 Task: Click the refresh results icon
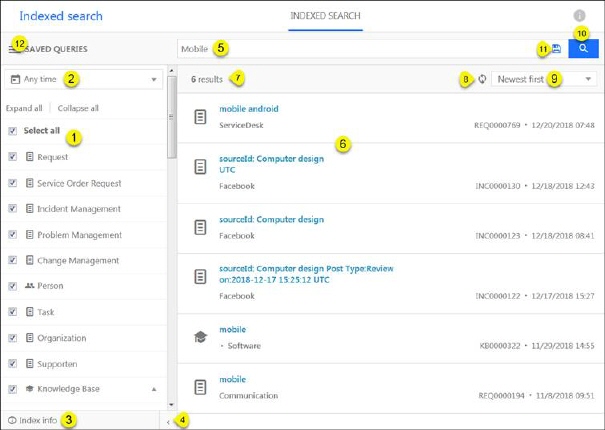click(482, 79)
